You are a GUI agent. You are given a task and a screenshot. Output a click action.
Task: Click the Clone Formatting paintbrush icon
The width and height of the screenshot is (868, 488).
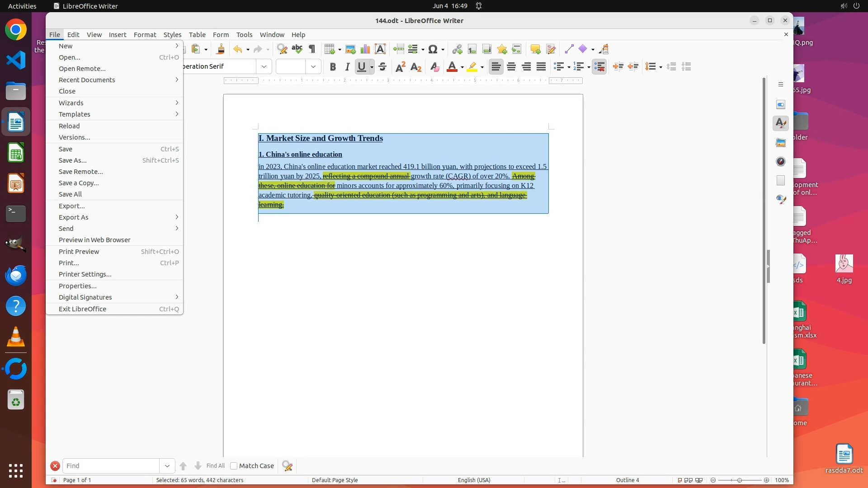(221, 49)
